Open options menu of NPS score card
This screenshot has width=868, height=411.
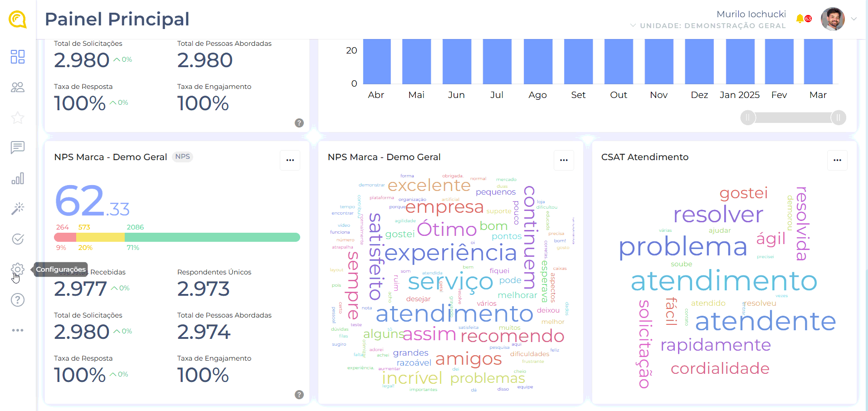click(x=290, y=160)
